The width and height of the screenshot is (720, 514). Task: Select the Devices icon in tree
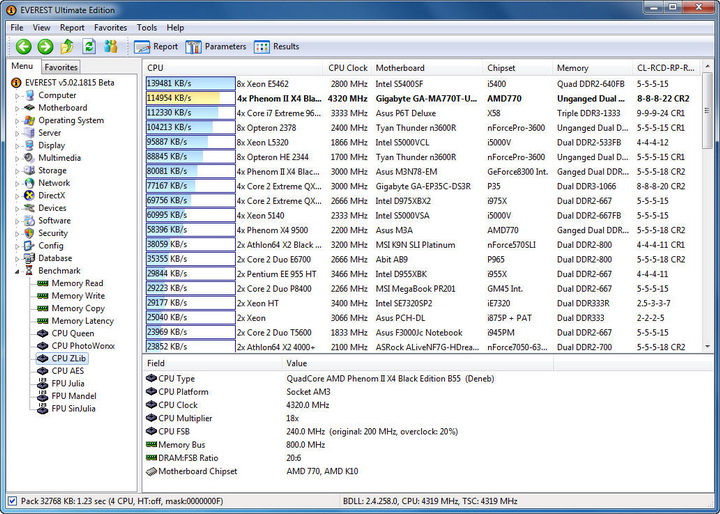30,208
